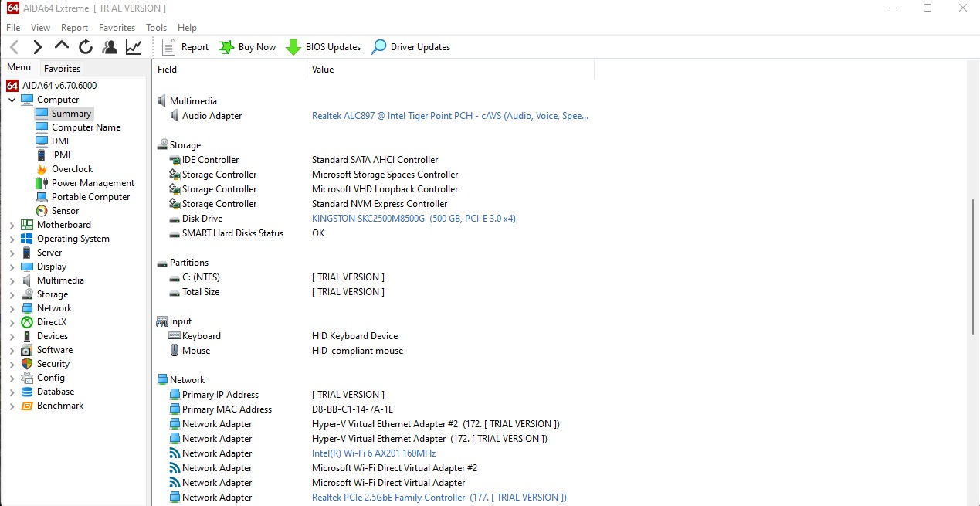Select Overclock in the Computer tree
The height and width of the screenshot is (506, 980).
click(72, 169)
